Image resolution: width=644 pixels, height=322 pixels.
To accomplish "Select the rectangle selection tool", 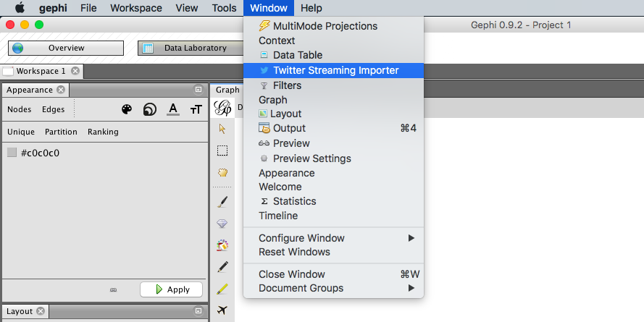I will tap(222, 151).
